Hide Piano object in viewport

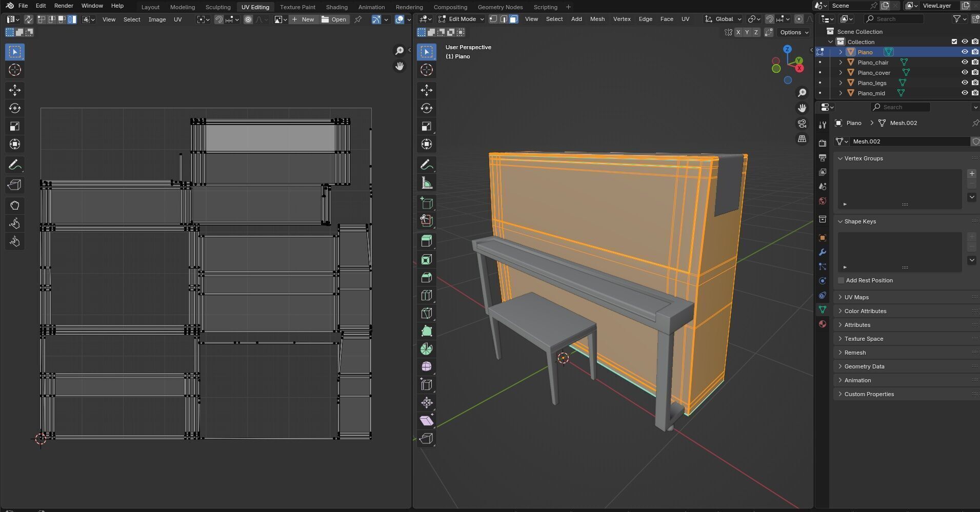964,52
